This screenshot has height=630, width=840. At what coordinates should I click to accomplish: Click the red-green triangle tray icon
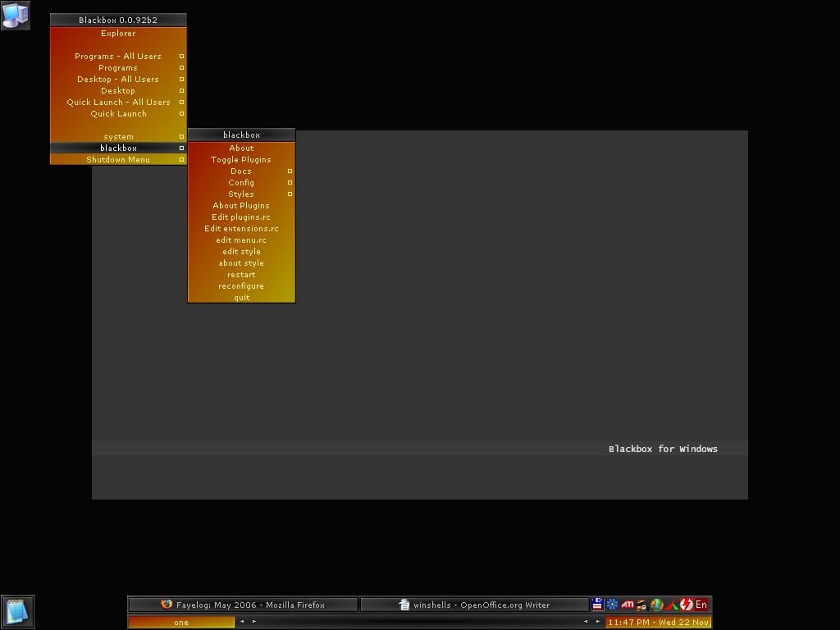[x=672, y=605]
